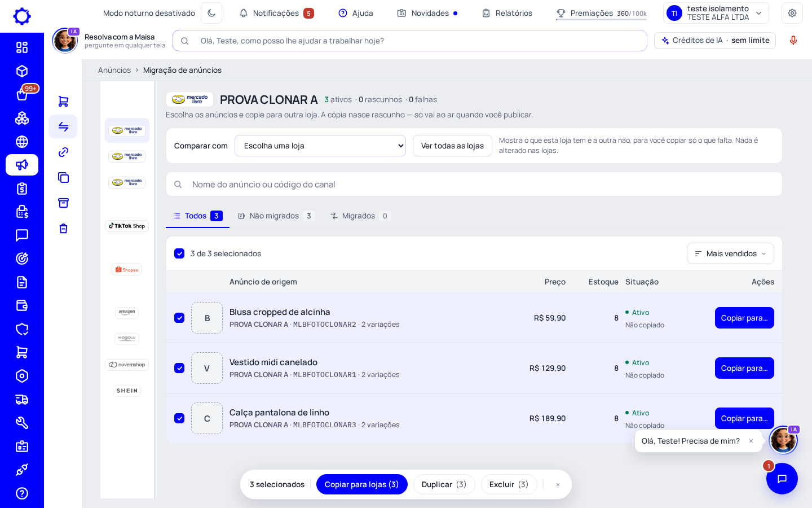
Task: Select the Shopee channel logo
Action: (127, 270)
